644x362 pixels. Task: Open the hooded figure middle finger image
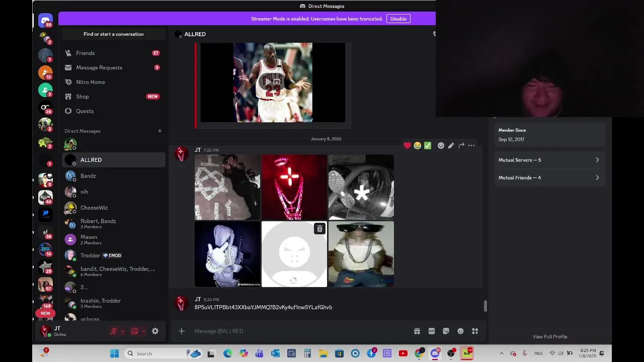[x=227, y=254]
